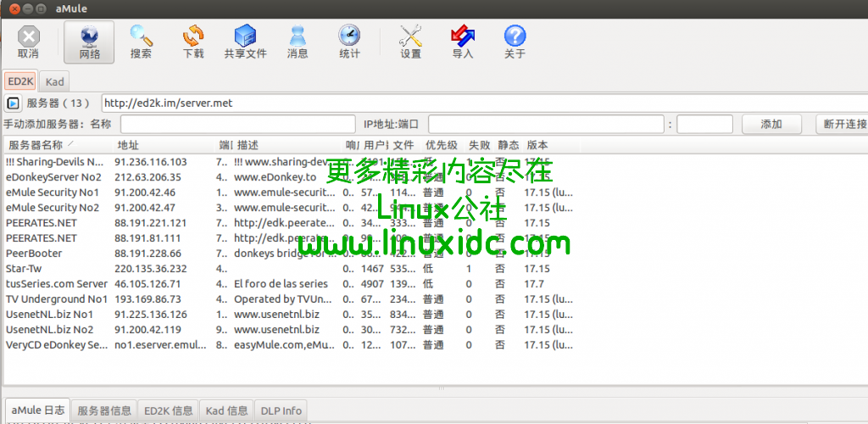Select the Star-Tw server row

click(288, 269)
